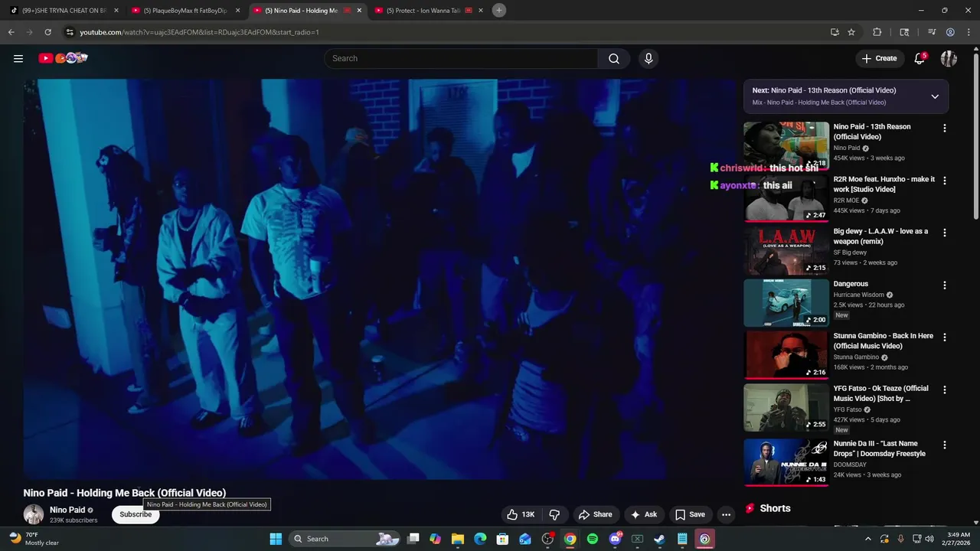Save video to a playlist
Screen dimensions: 980x551
pyautogui.click(x=690, y=514)
